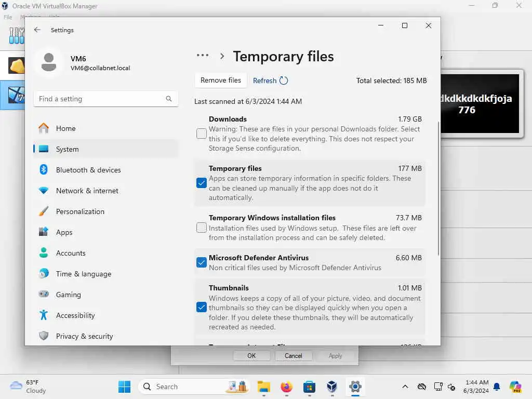Expand the breadcrumb ellipsis menu
The height and width of the screenshot is (399, 532).
click(203, 55)
